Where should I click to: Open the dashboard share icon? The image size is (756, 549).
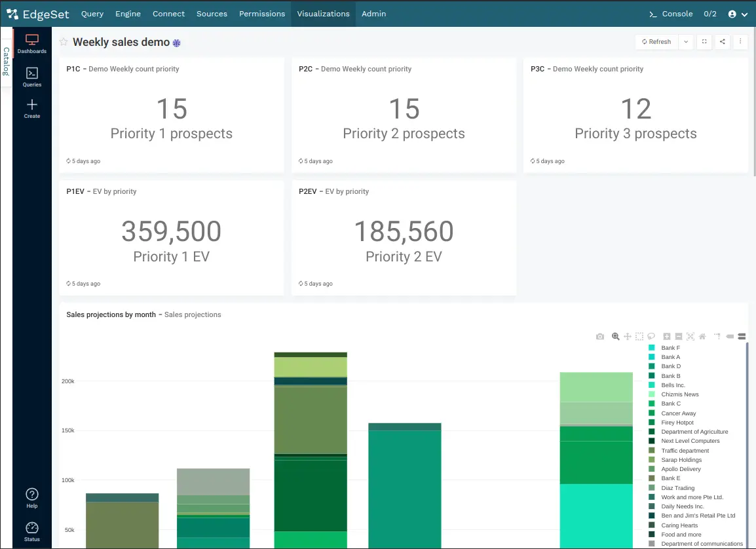[722, 41]
